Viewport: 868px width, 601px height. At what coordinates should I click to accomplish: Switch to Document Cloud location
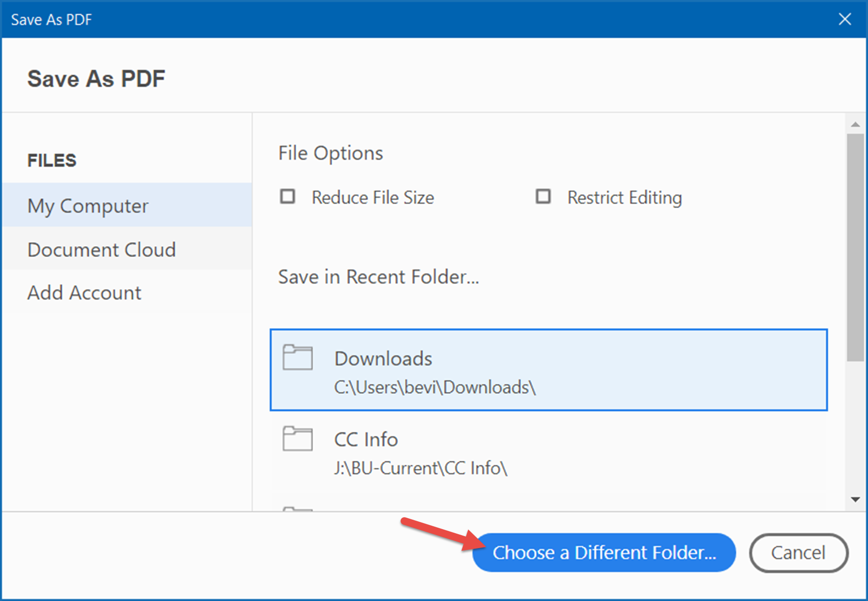pos(102,250)
